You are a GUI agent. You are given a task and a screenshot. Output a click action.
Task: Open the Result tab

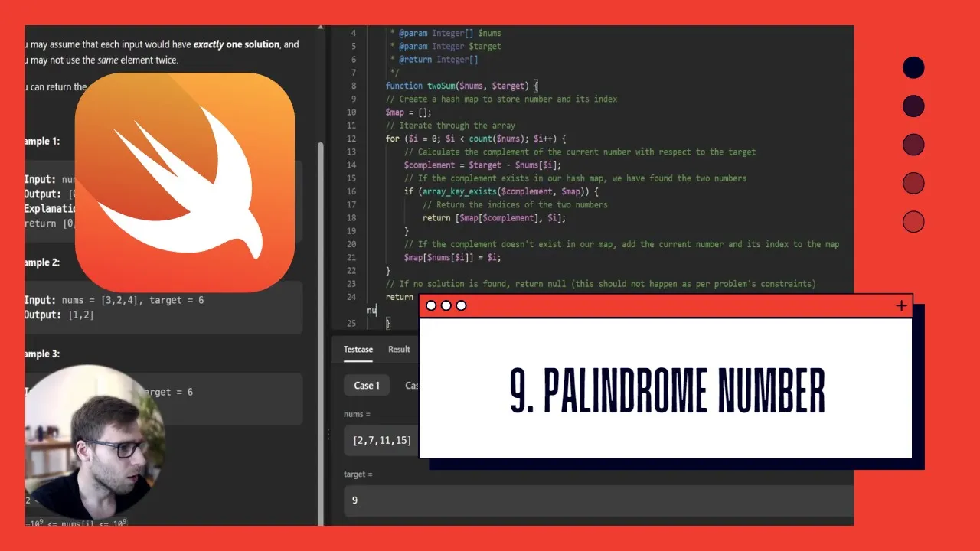pyautogui.click(x=399, y=349)
